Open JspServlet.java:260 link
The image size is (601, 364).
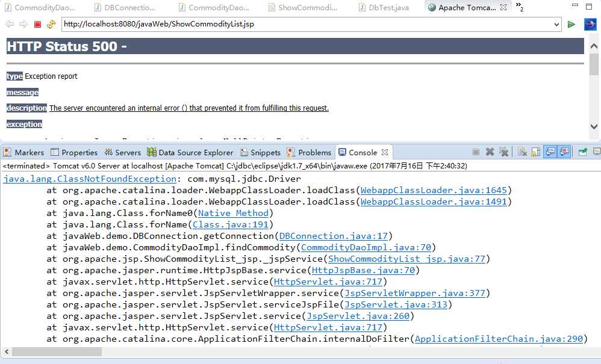click(358, 316)
